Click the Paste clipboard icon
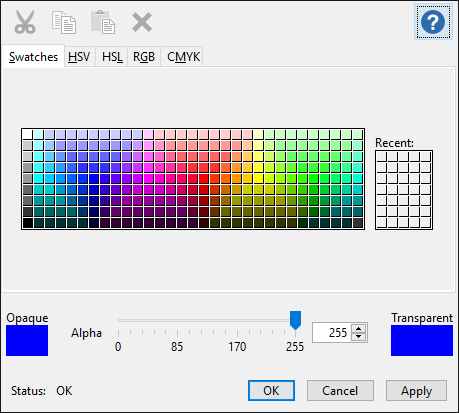This screenshot has height=413, width=459. coord(103,22)
